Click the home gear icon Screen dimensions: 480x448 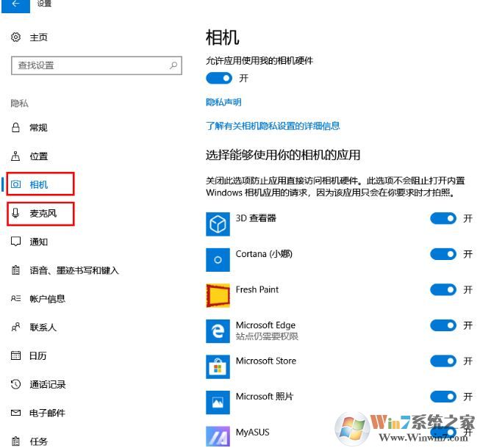click(x=16, y=37)
